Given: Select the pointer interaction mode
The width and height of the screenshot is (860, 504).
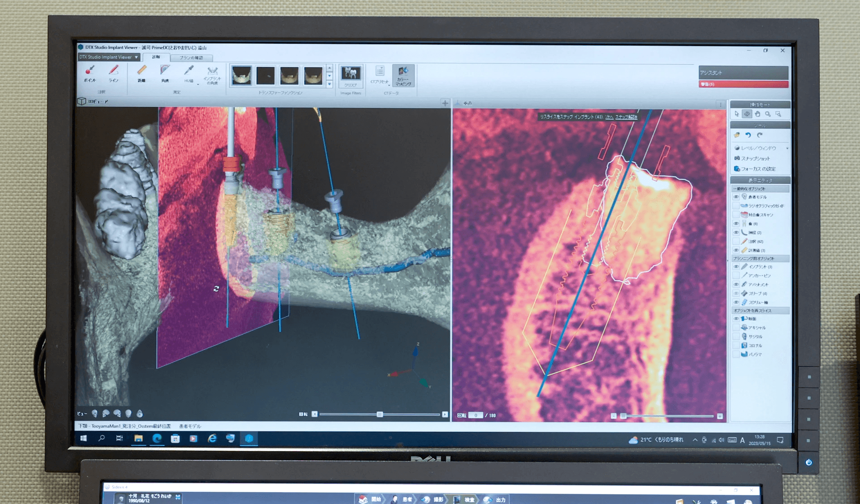Looking at the screenshot, I should click(737, 114).
